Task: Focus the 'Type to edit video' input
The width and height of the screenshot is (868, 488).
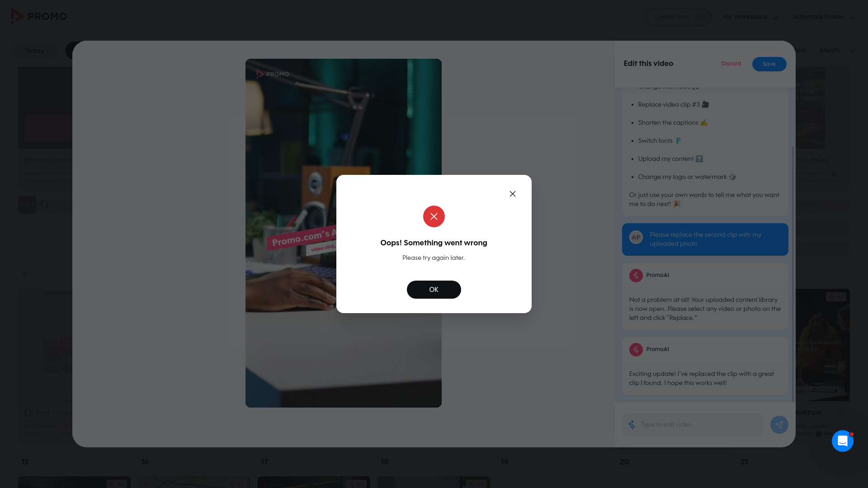Action: pos(692,425)
